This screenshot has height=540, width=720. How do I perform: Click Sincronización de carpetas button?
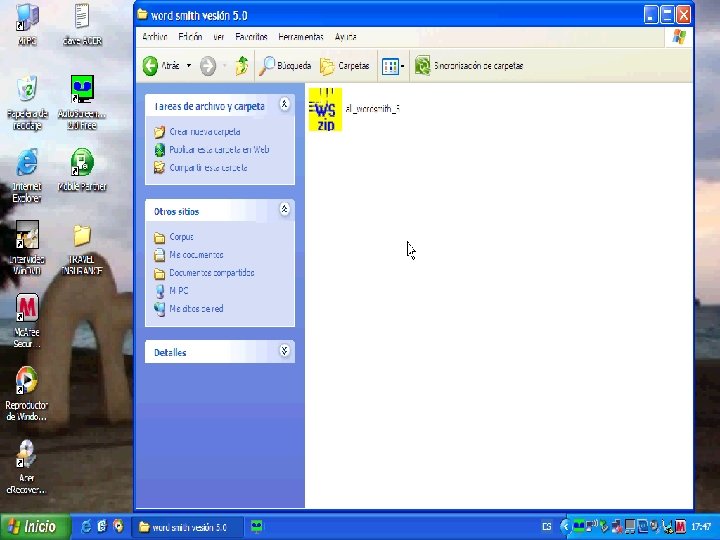[x=468, y=66]
